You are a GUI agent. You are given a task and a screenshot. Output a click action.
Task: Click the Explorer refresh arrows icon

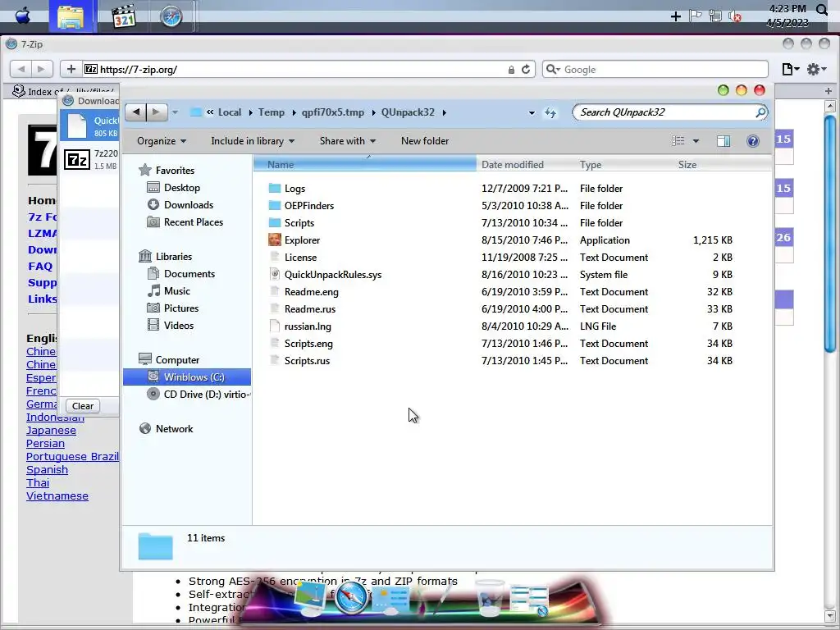tap(550, 112)
